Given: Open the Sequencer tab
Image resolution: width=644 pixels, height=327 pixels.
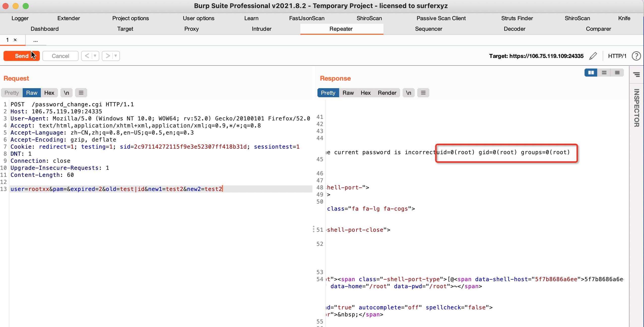Looking at the screenshot, I should pyautogui.click(x=429, y=29).
